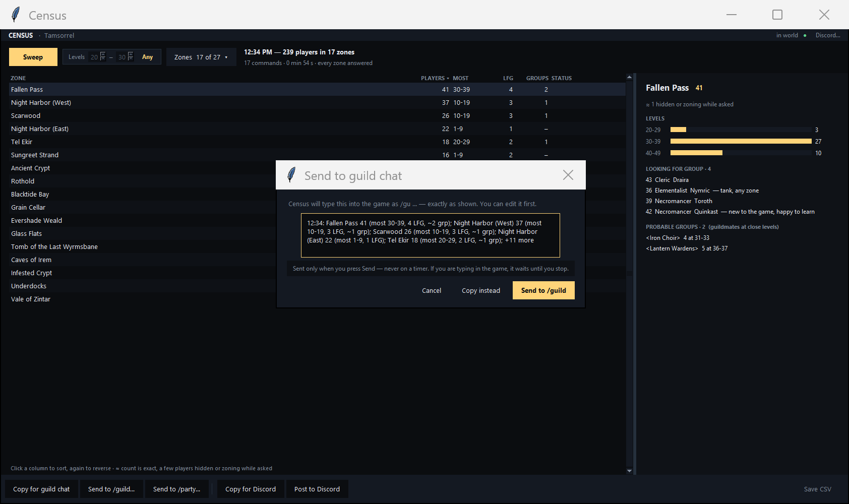Open the Discord... settings link
The image size is (849, 504).
coord(828,35)
